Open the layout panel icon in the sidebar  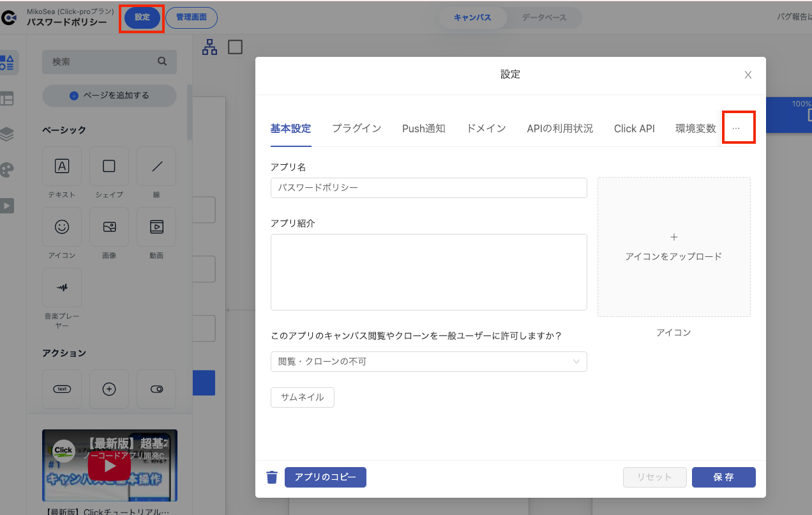(7, 98)
